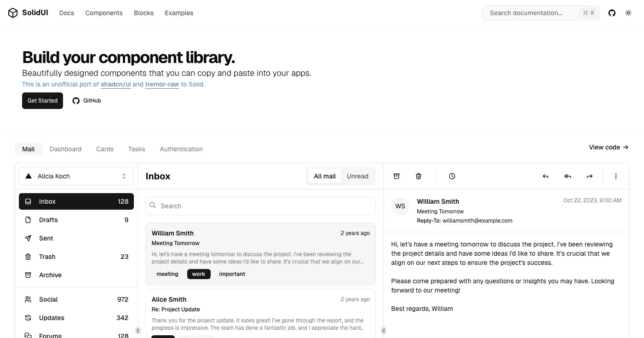This screenshot has height=338, width=644.
Task: Click the GitHub button below the headline
Action: point(86,101)
